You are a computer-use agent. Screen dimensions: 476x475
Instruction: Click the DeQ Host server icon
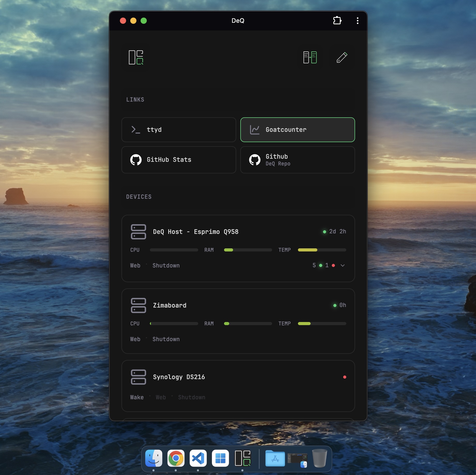coord(138,232)
